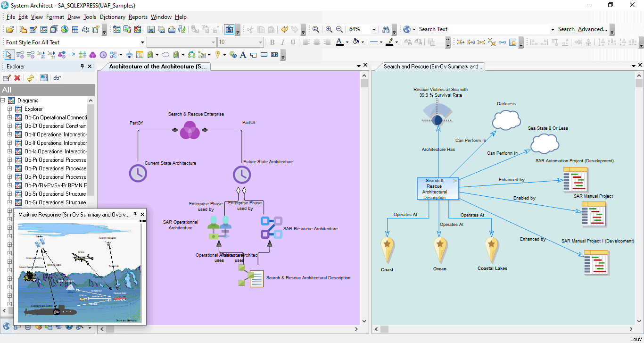
Task: Toggle Bold text formatting
Action: click(272, 42)
